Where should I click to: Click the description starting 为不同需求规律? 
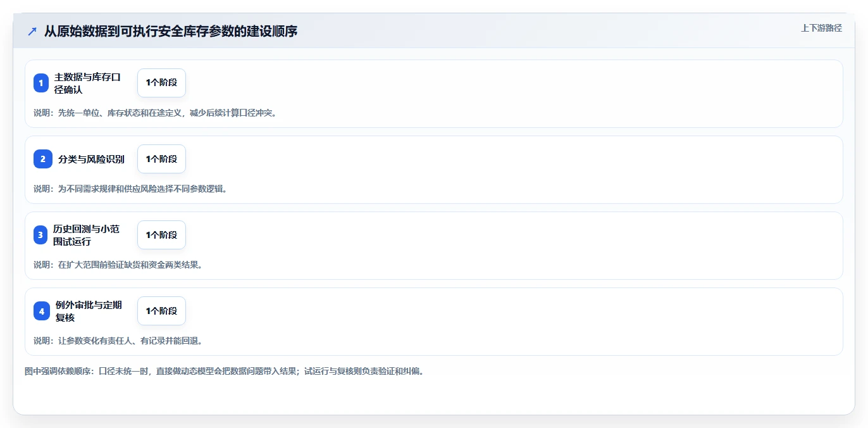130,189
